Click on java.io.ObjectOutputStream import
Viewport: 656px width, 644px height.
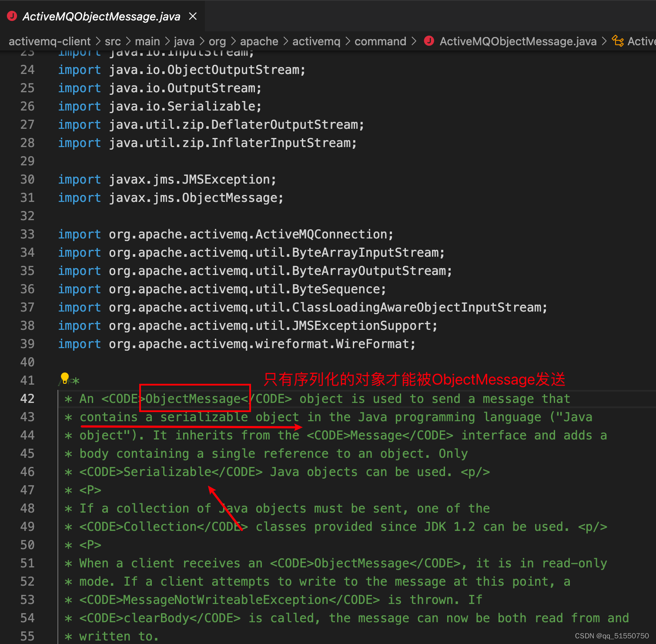point(207,70)
